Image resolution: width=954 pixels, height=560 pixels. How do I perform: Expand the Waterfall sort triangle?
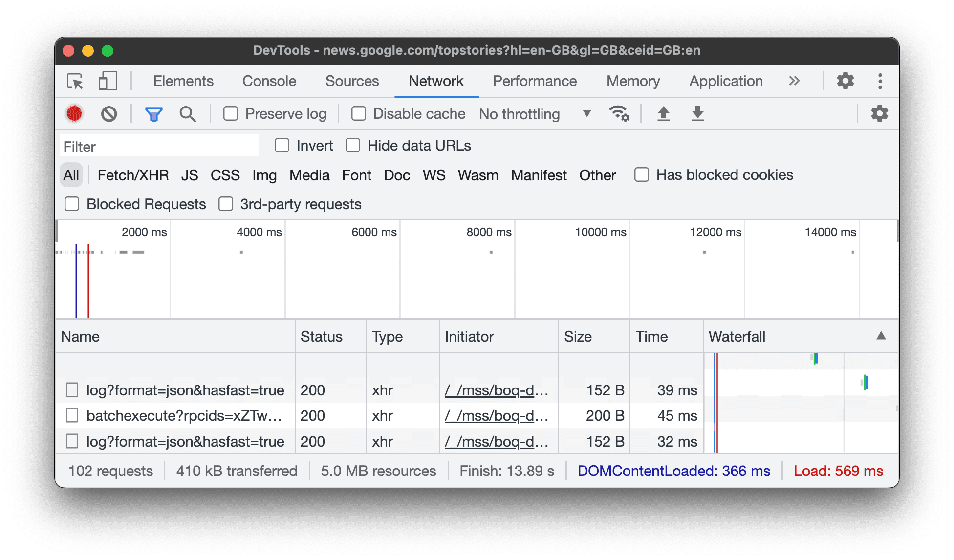click(x=880, y=336)
